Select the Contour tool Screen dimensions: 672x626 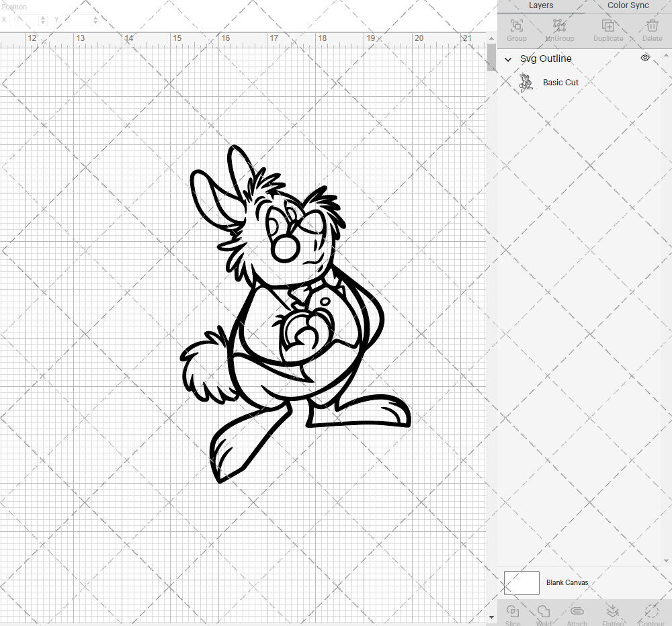point(650,613)
